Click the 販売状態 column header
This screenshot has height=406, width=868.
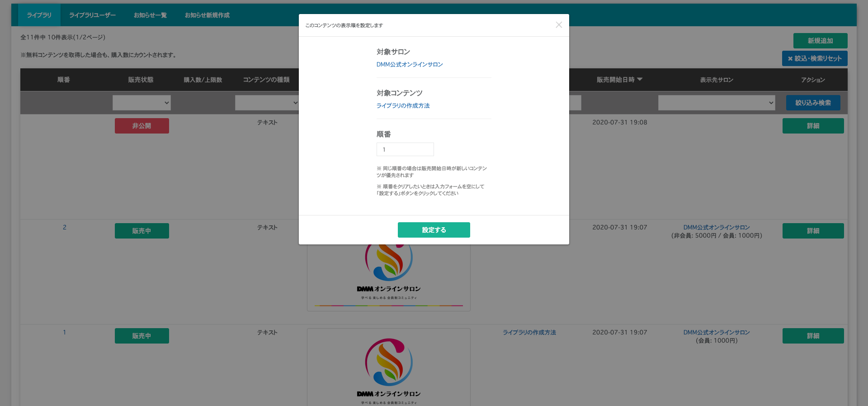coord(141,80)
